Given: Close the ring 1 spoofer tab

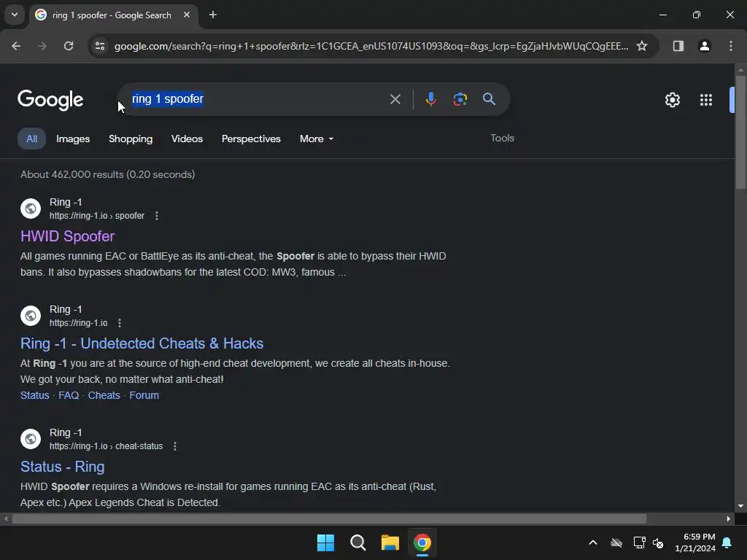Looking at the screenshot, I should [x=187, y=15].
